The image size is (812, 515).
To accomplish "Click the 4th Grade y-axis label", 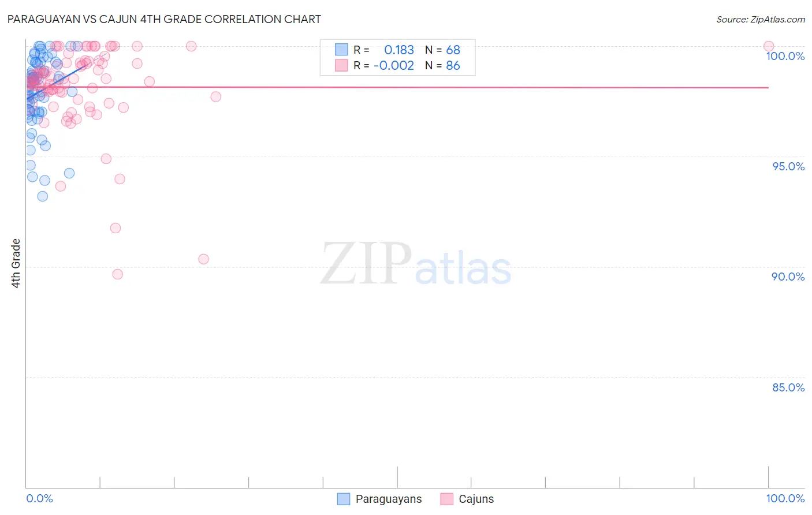I will [16, 263].
